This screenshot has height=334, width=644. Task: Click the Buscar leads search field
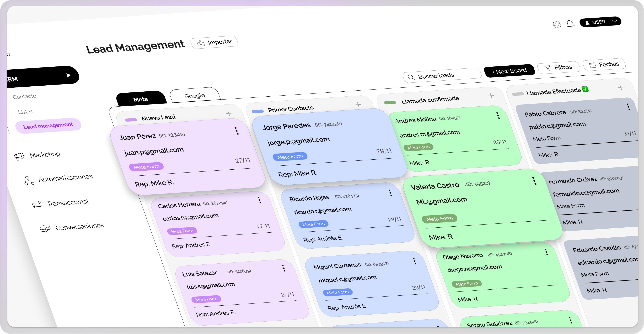click(442, 75)
